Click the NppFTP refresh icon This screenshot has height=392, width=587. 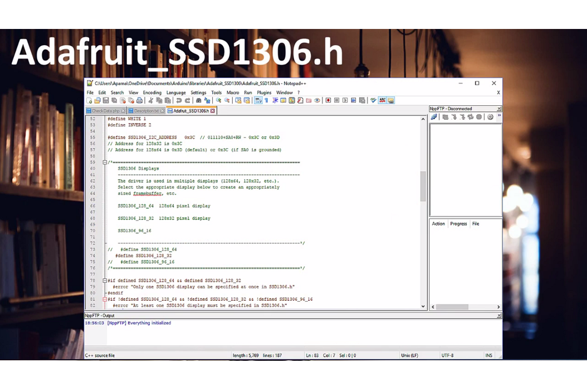pyautogui.click(x=471, y=117)
